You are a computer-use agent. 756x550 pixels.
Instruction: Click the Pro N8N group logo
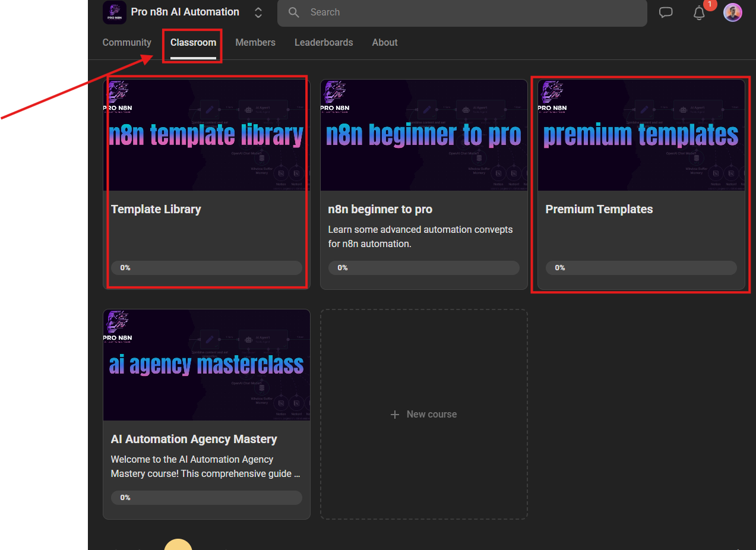click(x=115, y=12)
